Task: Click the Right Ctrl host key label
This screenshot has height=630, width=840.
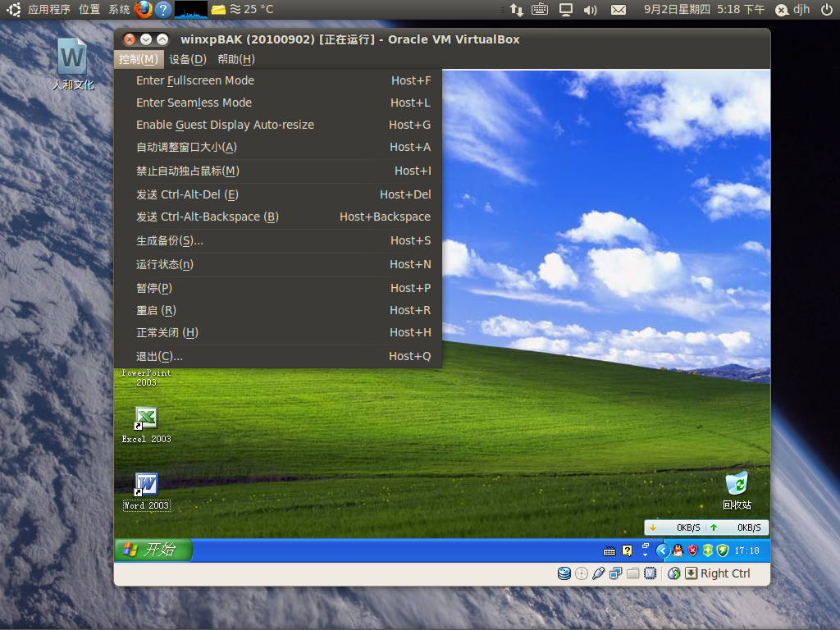Action: click(x=725, y=573)
